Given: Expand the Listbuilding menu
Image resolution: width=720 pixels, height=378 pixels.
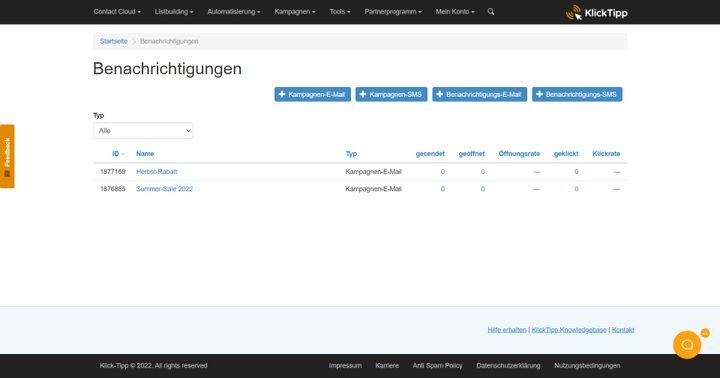Looking at the screenshot, I should click(x=174, y=11).
